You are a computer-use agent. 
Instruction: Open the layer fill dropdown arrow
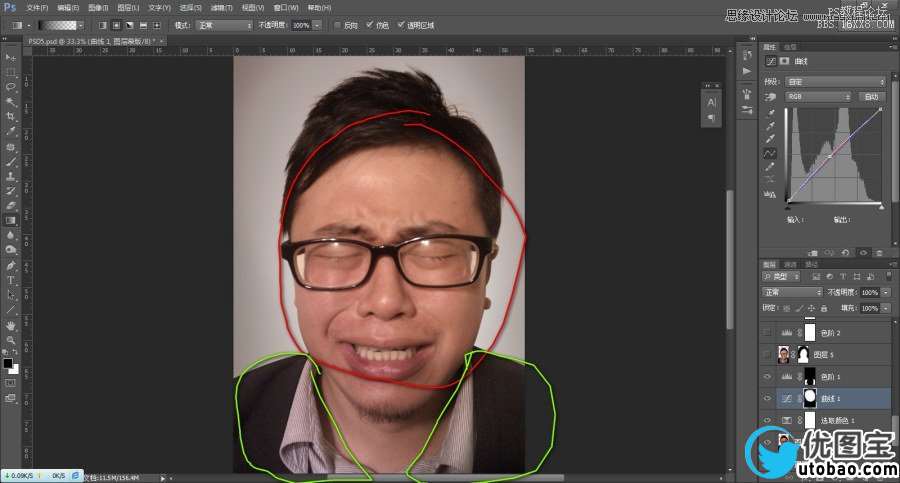(886, 308)
